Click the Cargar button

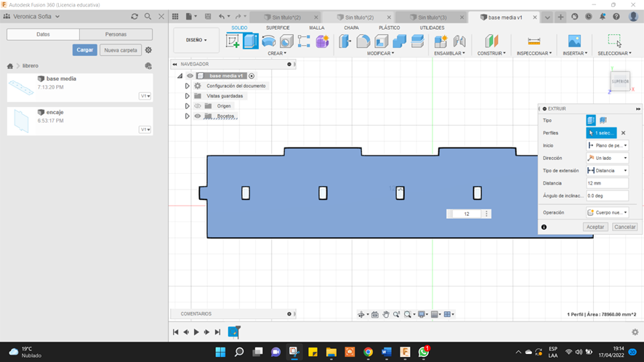tap(84, 49)
